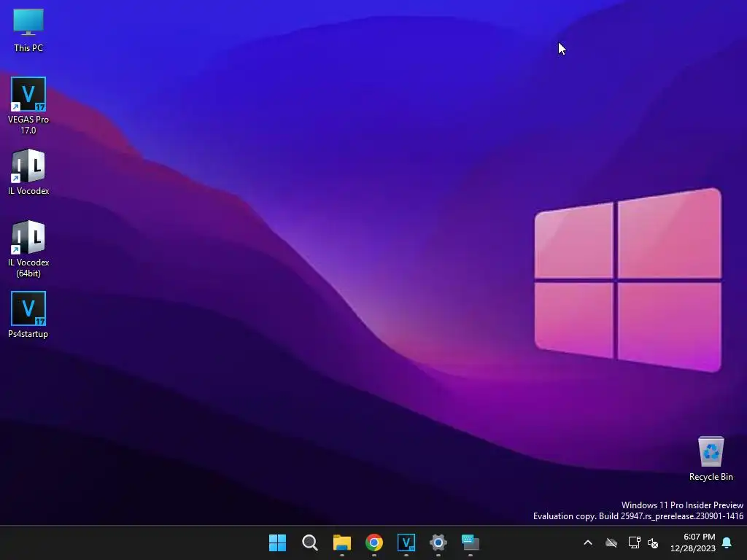The height and width of the screenshot is (560, 747).
Task: Switch to VEGAS Pro in the taskbar
Action: (406, 542)
